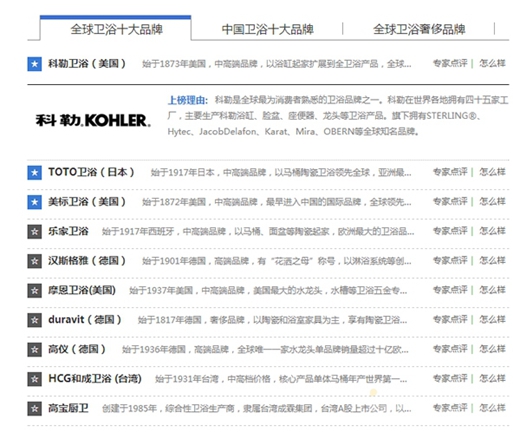Viewport: 520px width, 439px height.
Task: Click the gray star icon beside 高仪
Action: (34, 350)
